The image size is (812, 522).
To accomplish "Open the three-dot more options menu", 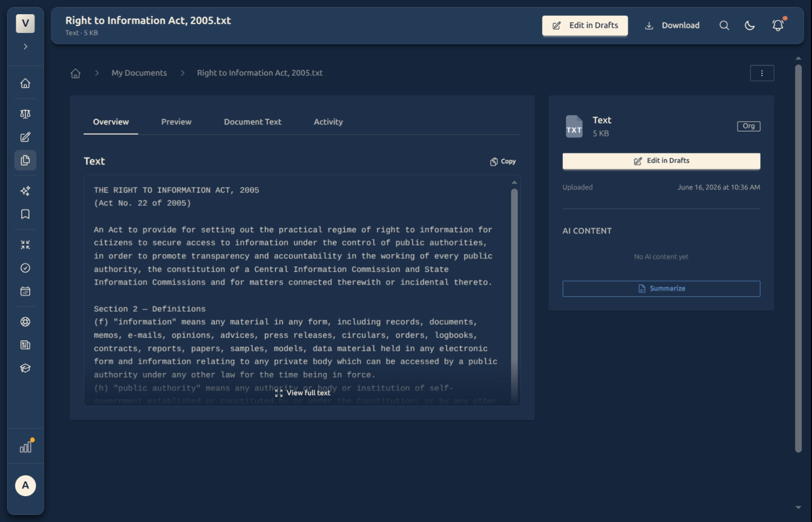I will point(762,73).
